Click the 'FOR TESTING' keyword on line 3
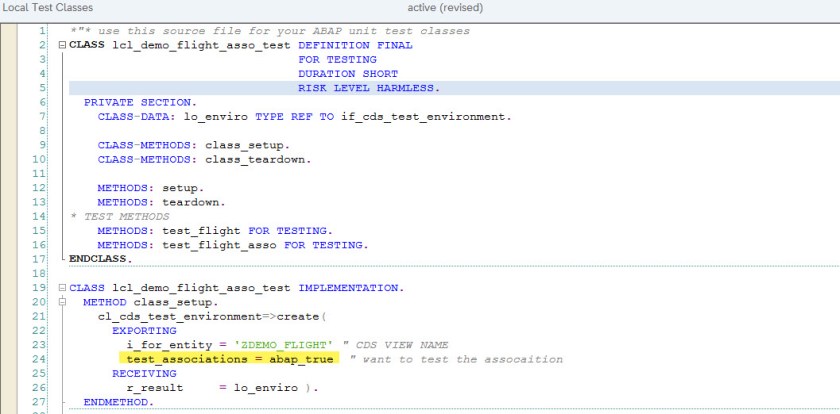 point(338,59)
